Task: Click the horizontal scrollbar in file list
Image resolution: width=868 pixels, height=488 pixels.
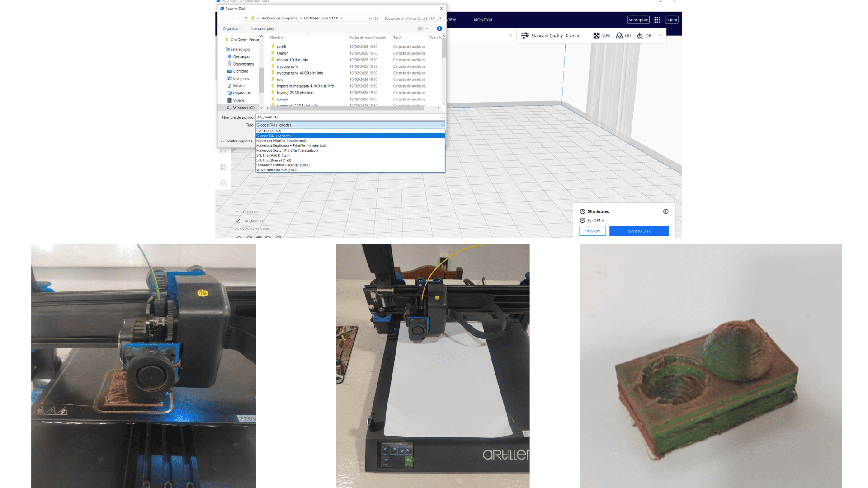Action: coord(348,108)
